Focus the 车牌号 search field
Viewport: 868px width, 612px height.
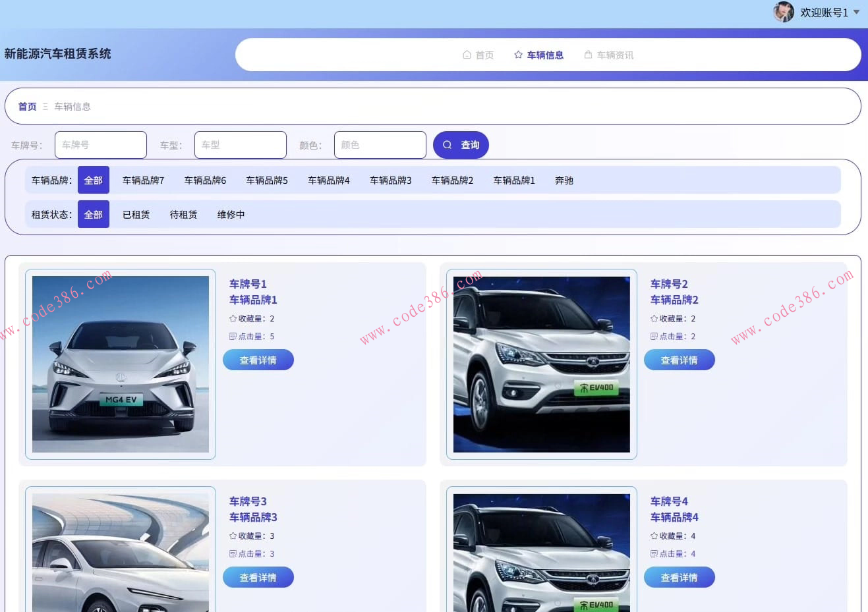[101, 145]
